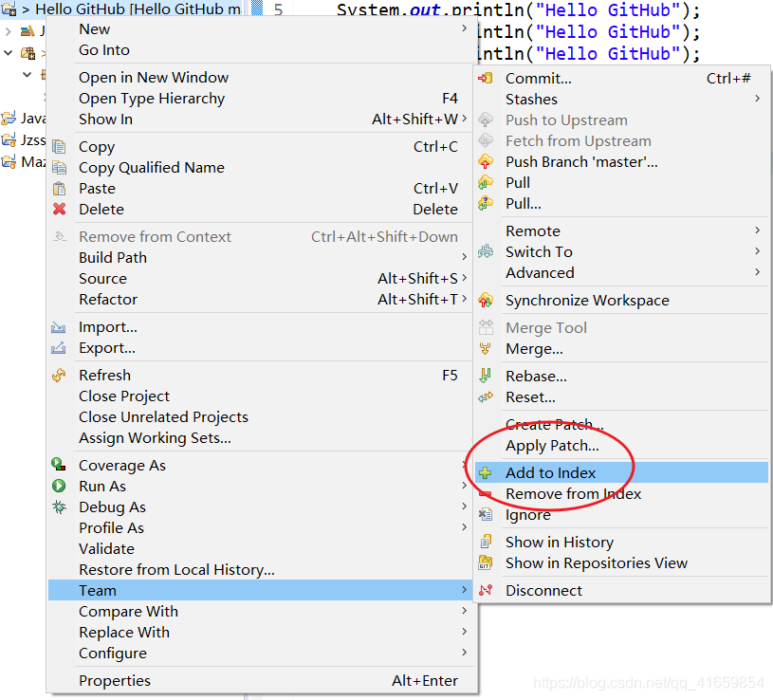Click the Show in Repositories View icon
Screen dimensions: 773x700
pyautogui.click(x=486, y=562)
